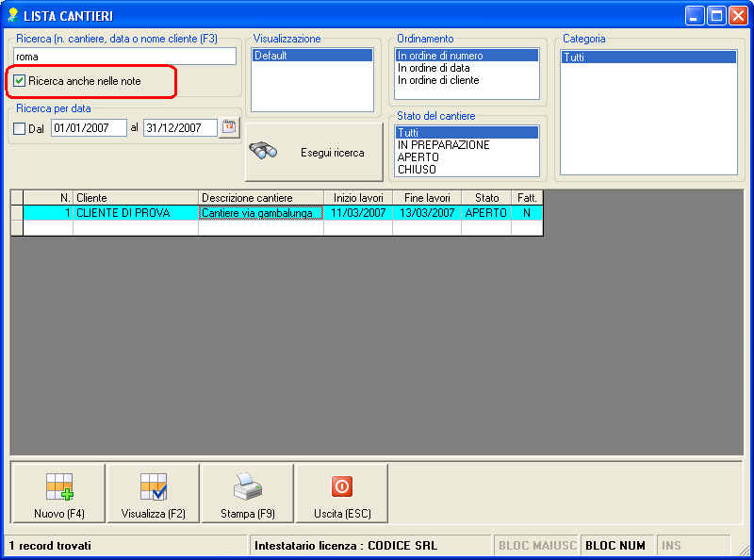Click the Uscita (ESC) button
Viewport: 754px width, 560px height.
click(x=342, y=493)
